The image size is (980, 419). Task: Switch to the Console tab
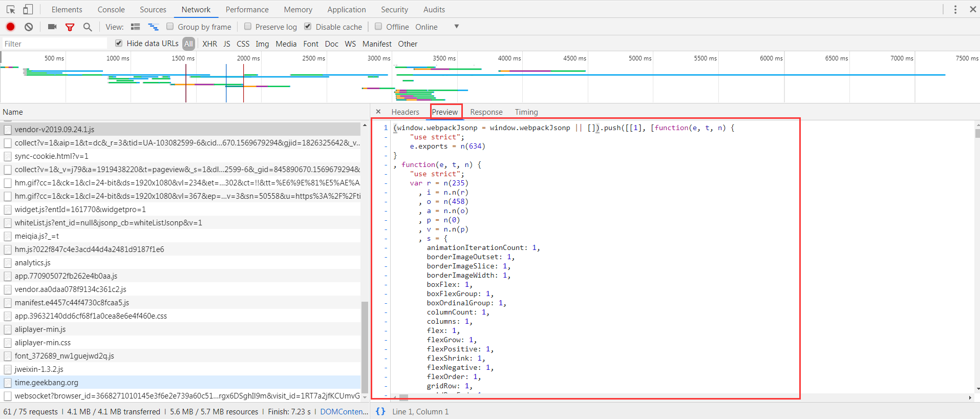[111, 9]
